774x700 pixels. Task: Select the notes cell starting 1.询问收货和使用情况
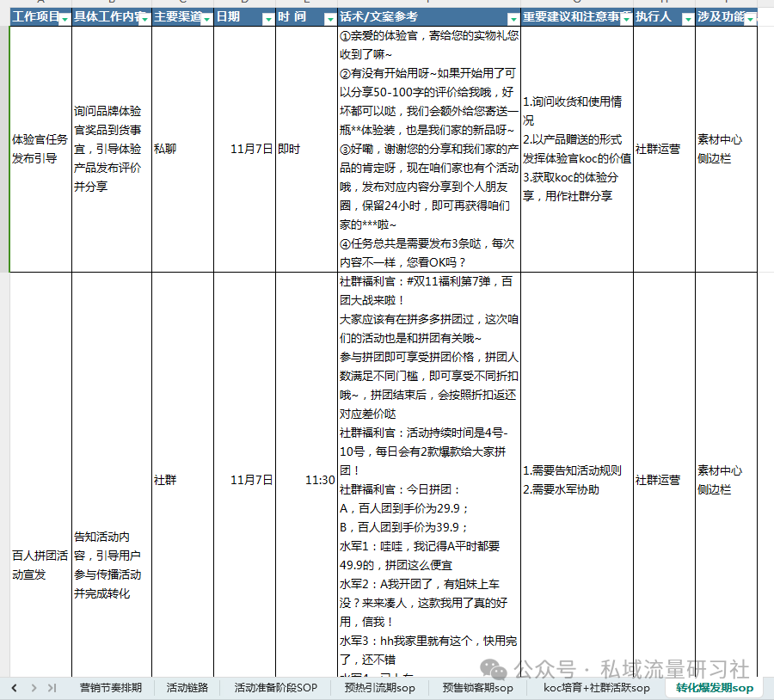(x=577, y=149)
